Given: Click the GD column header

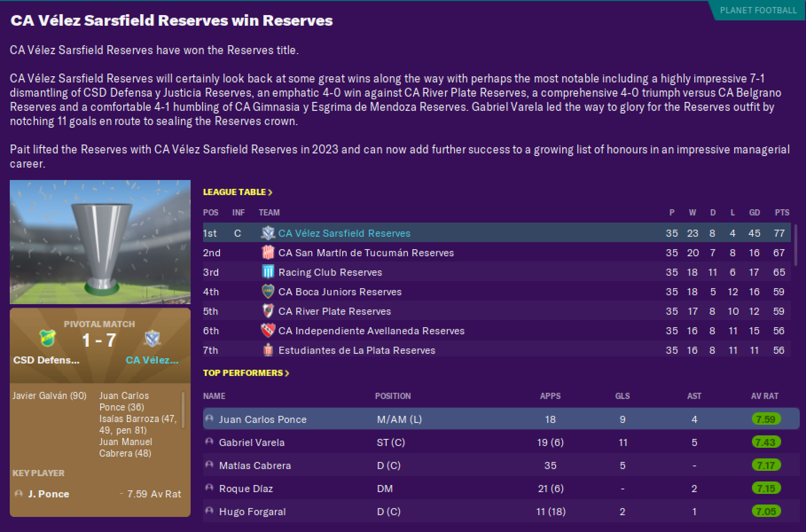Looking at the screenshot, I should (x=755, y=212).
